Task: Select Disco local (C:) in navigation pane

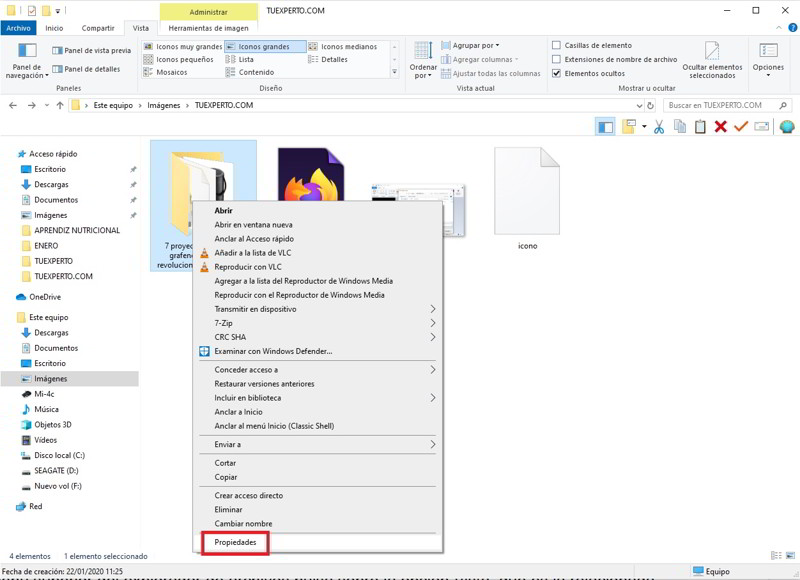Action: 59,455
